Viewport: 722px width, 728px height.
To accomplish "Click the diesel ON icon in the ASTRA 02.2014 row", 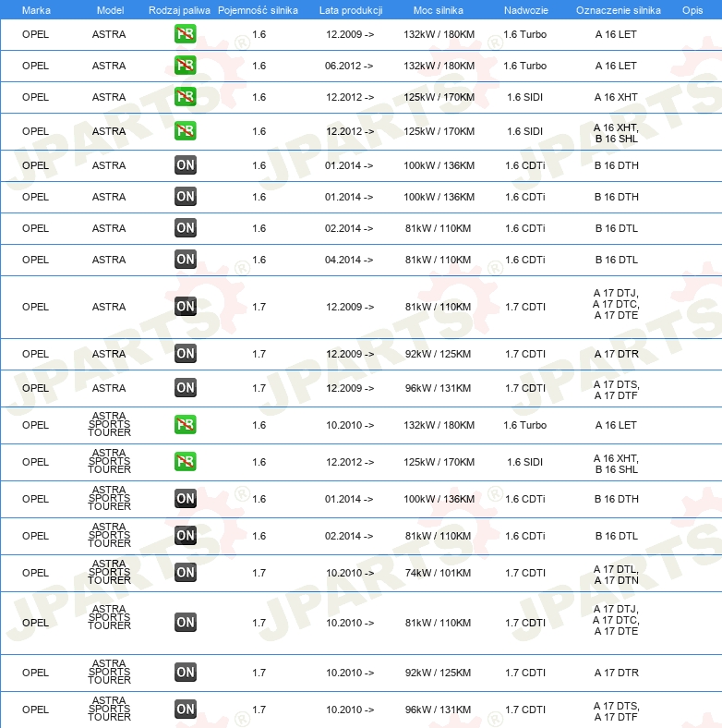I will tap(186, 228).
